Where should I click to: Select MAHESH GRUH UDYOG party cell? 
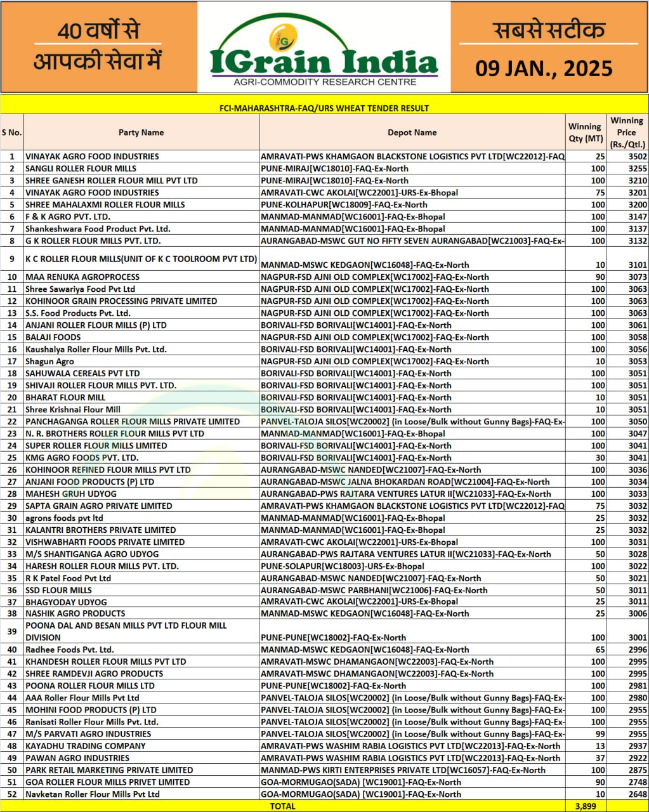coord(71,494)
